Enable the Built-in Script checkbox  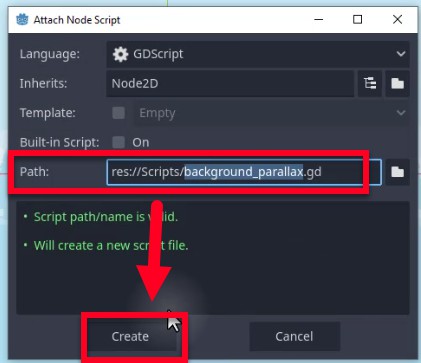pos(118,142)
